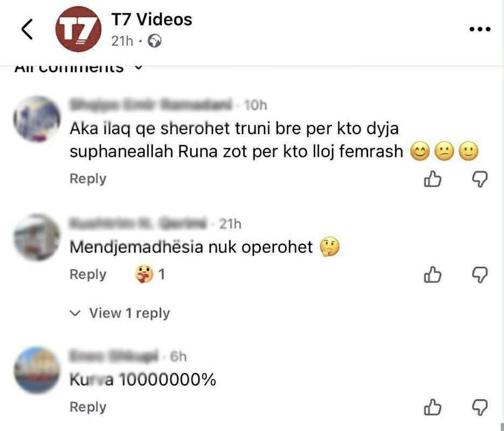Open the three-dot options menu
The image size is (504, 431).
[x=480, y=29]
